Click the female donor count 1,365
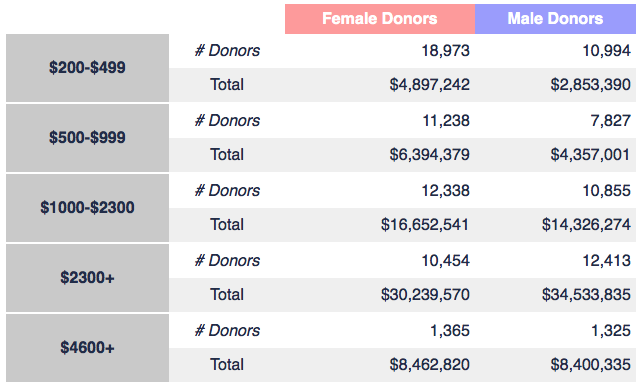643x389 pixels. pyautogui.click(x=449, y=331)
